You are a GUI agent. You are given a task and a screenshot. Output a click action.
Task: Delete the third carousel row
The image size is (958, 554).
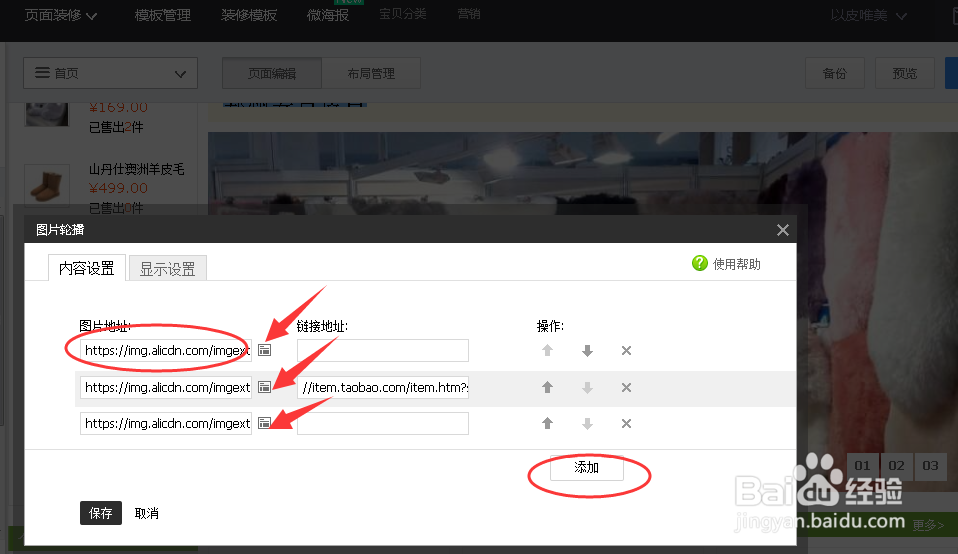(626, 423)
